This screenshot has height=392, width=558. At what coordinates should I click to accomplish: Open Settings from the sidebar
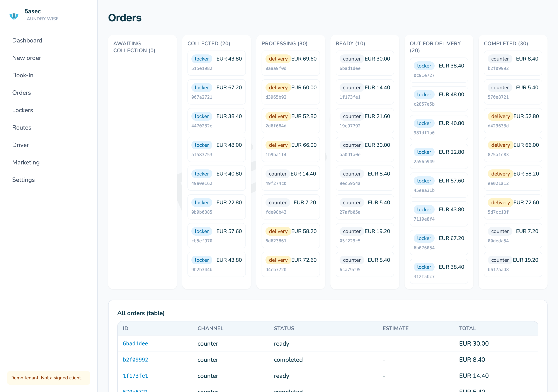[24, 179]
